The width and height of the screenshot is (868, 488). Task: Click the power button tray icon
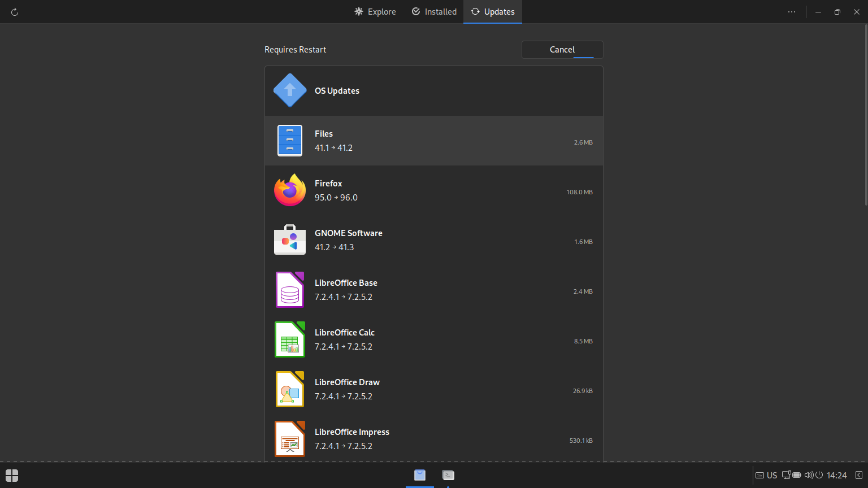819,475
